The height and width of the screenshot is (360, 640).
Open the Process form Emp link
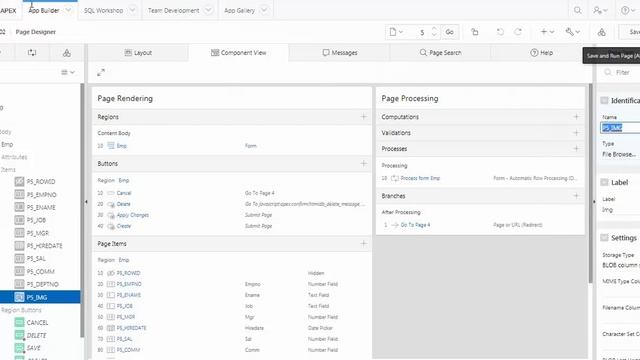pyautogui.click(x=420, y=178)
